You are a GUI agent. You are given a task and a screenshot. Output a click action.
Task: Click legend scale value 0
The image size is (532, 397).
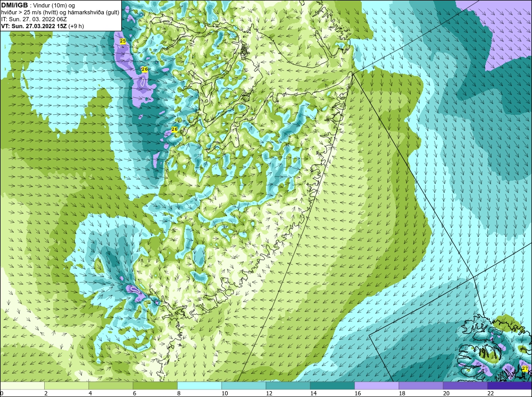click(x=2, y=393)
